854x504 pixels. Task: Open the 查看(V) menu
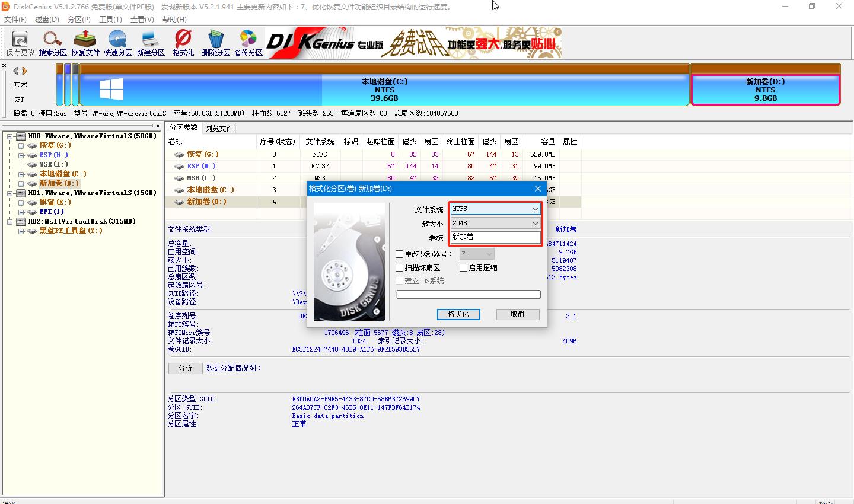(142, 20)
